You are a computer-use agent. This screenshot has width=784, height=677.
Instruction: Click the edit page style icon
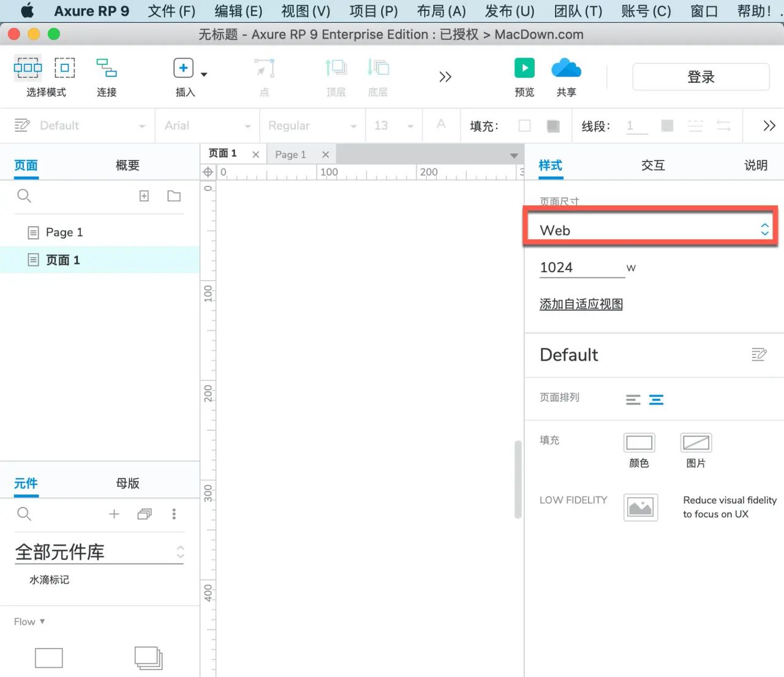click(x=759, y=355)
